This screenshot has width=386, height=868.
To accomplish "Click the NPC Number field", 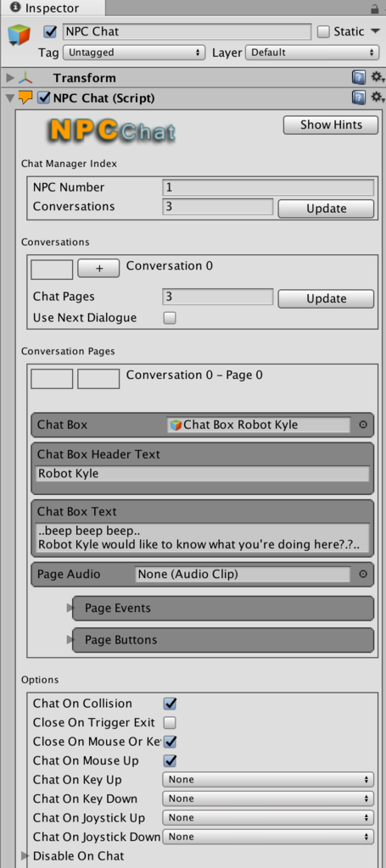I will click(268, 187).
